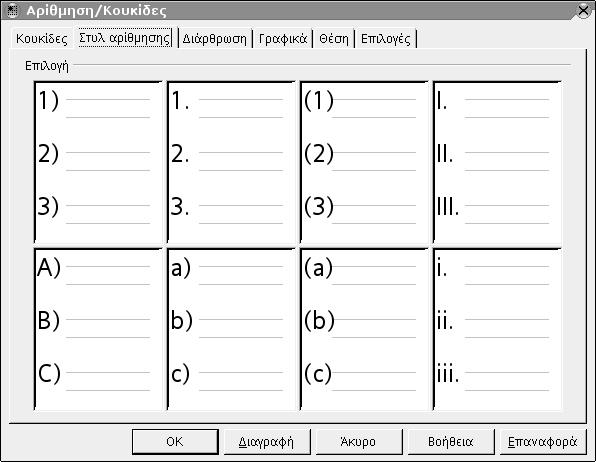
Task: Confirm with the OK button
Action: pos(175,441)
